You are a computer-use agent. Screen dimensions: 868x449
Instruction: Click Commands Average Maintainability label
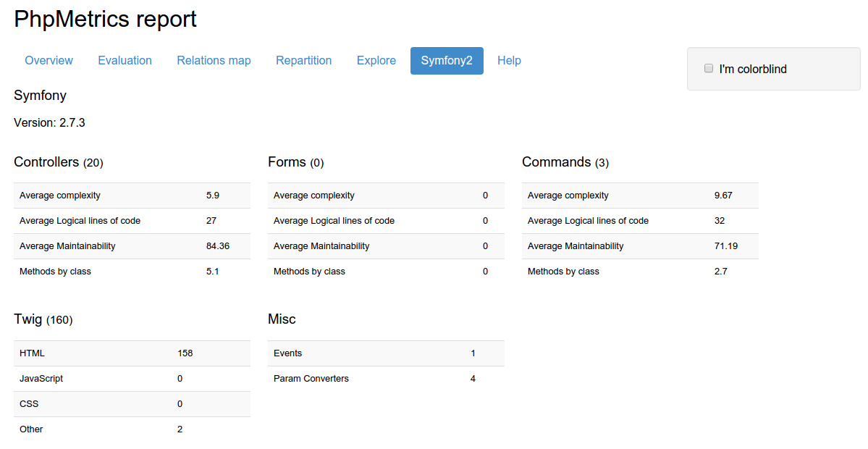point(575,246)
